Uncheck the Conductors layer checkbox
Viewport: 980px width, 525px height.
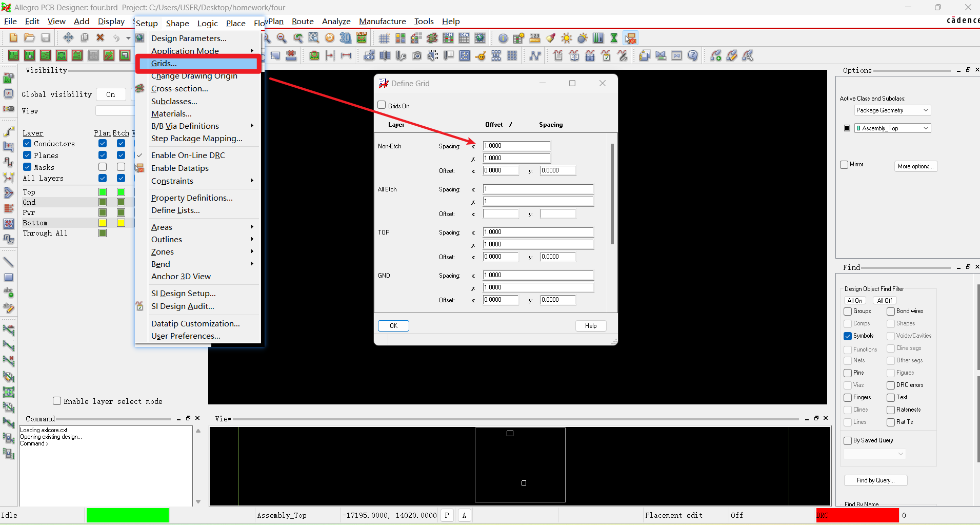point(27,144)
